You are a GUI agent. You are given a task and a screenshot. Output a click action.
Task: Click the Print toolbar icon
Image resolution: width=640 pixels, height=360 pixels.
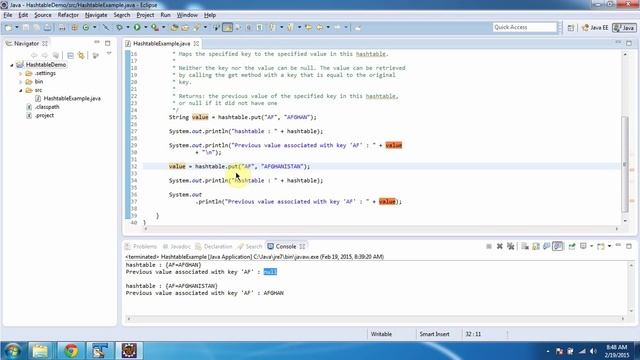[47, 28]
